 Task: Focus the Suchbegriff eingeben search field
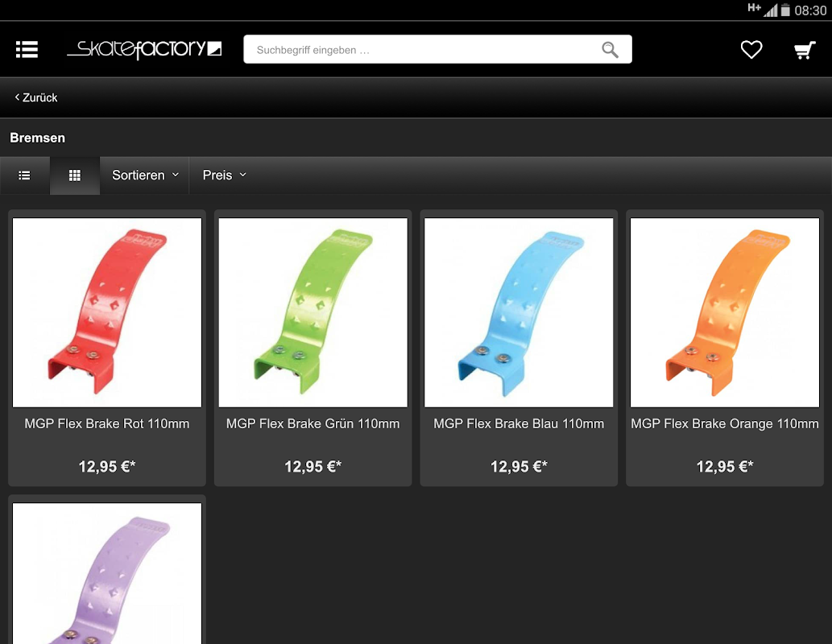pyautogui.click(x=437, y=49)
